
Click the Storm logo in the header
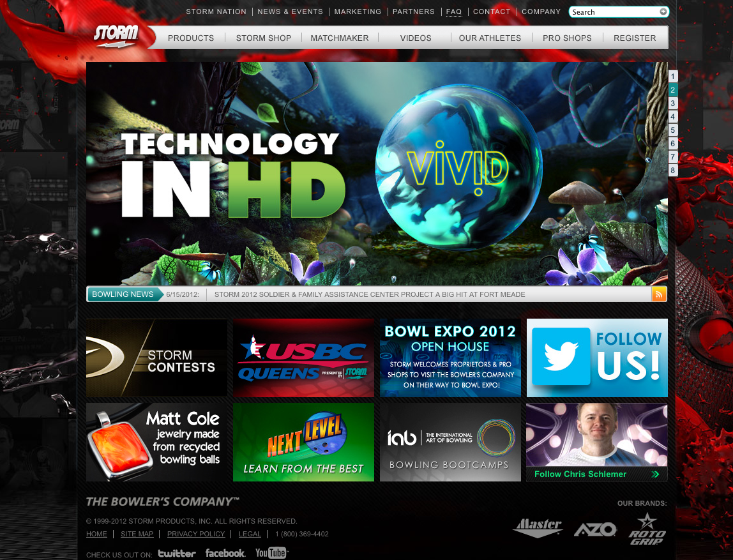click(x=116, y=36)
